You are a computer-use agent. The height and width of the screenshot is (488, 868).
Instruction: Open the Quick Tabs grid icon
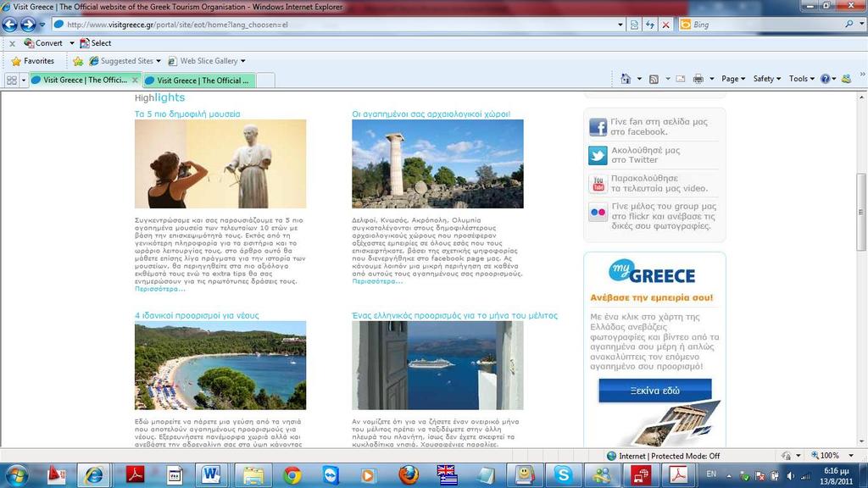pyautogui.click(x=12, y=80)
